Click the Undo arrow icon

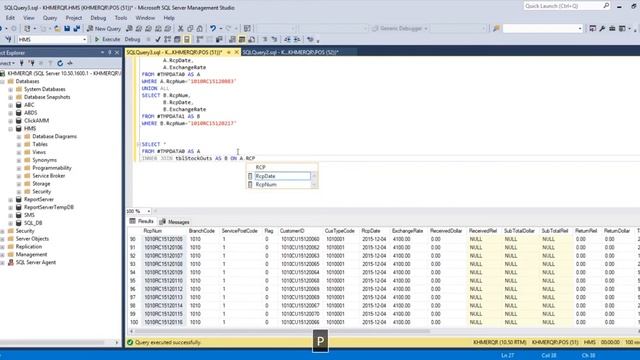tap(213, 29)
